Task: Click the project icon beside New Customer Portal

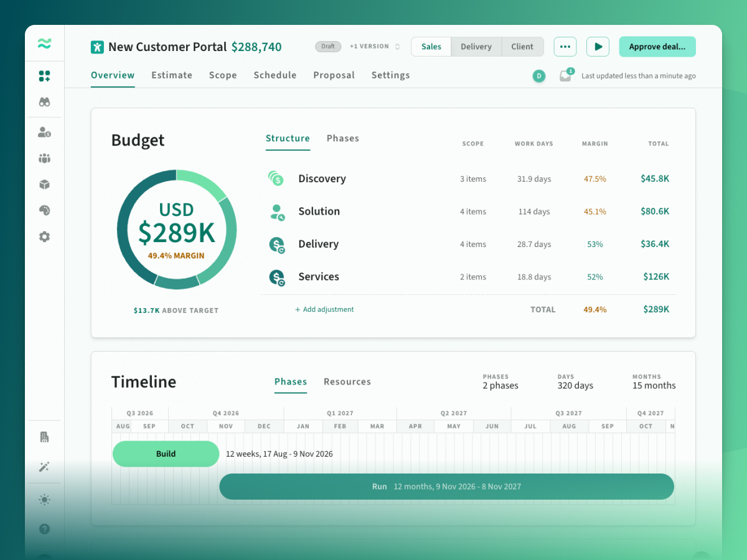Action: pos(97,47)
